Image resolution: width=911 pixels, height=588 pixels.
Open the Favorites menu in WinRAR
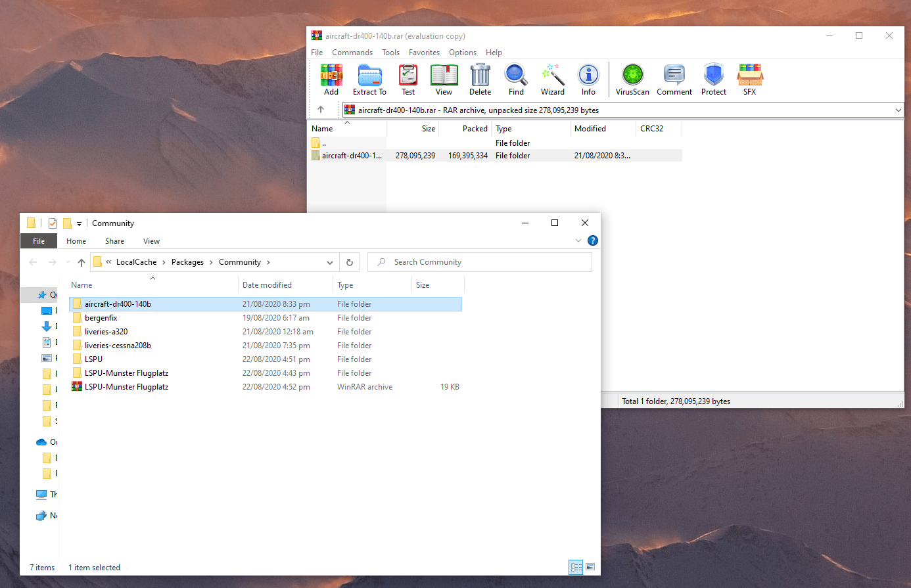point(424,53)
